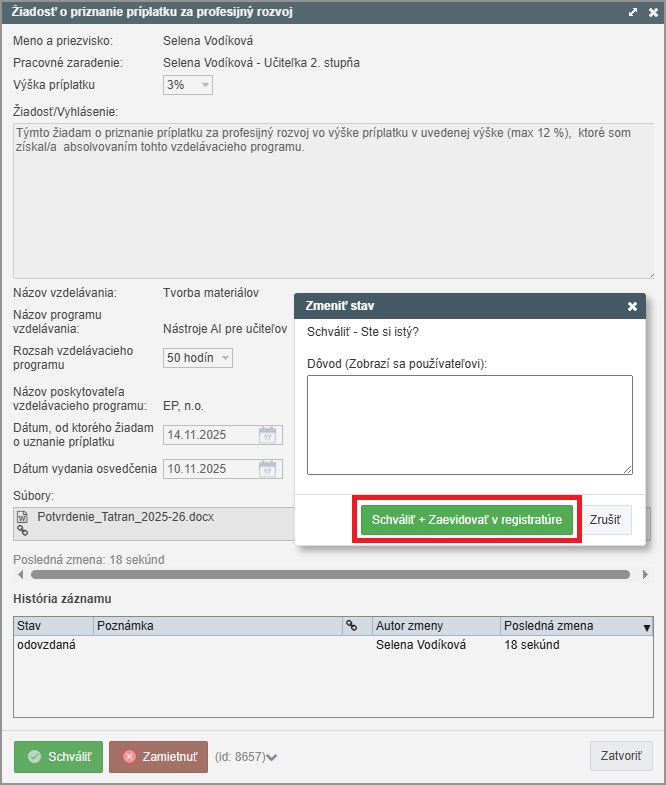Viewport: 666px width, 785px height.
Task: Sort history by Autor zmeny column
Action: 434,626
